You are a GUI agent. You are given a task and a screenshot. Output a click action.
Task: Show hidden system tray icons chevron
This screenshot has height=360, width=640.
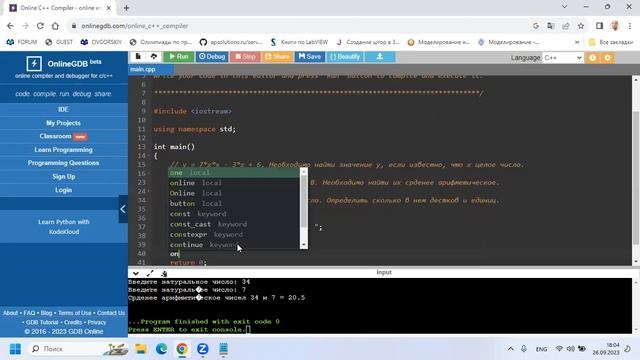click(x=511, y=349)
